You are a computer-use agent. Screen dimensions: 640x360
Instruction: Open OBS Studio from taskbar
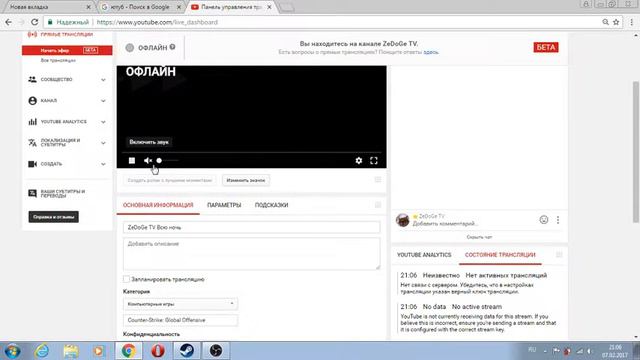(x=216, y=351)
